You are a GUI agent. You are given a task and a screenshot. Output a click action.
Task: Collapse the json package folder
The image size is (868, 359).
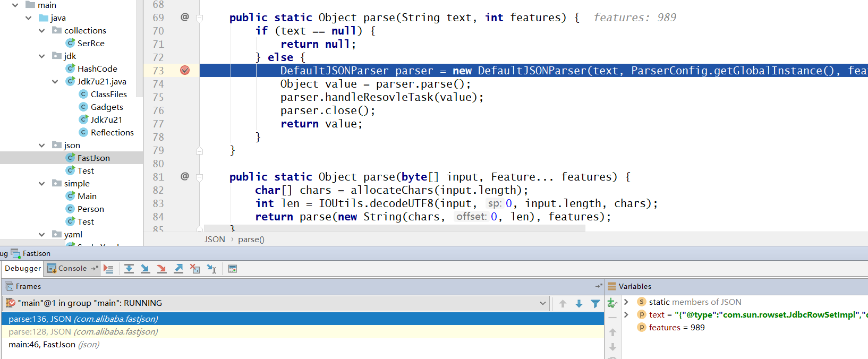[42, 145]
